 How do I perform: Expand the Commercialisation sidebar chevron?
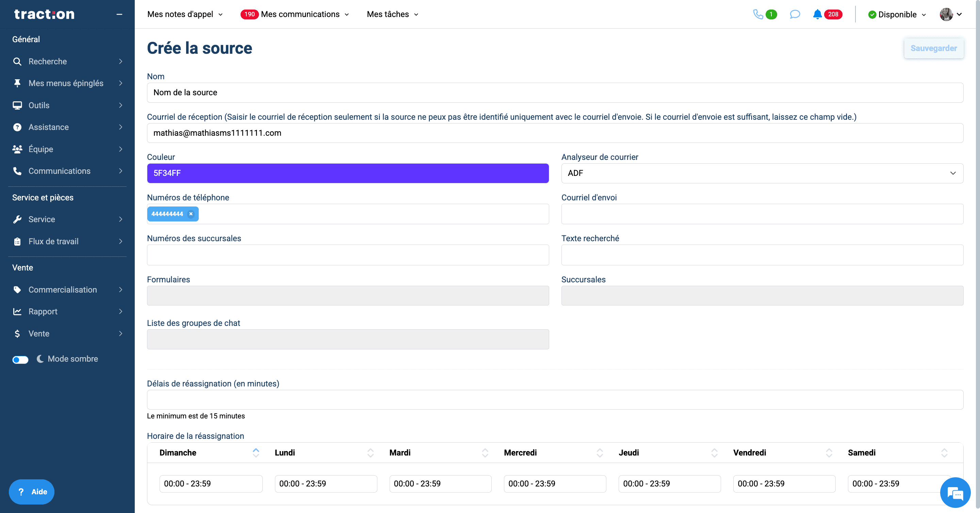point(120,290)
